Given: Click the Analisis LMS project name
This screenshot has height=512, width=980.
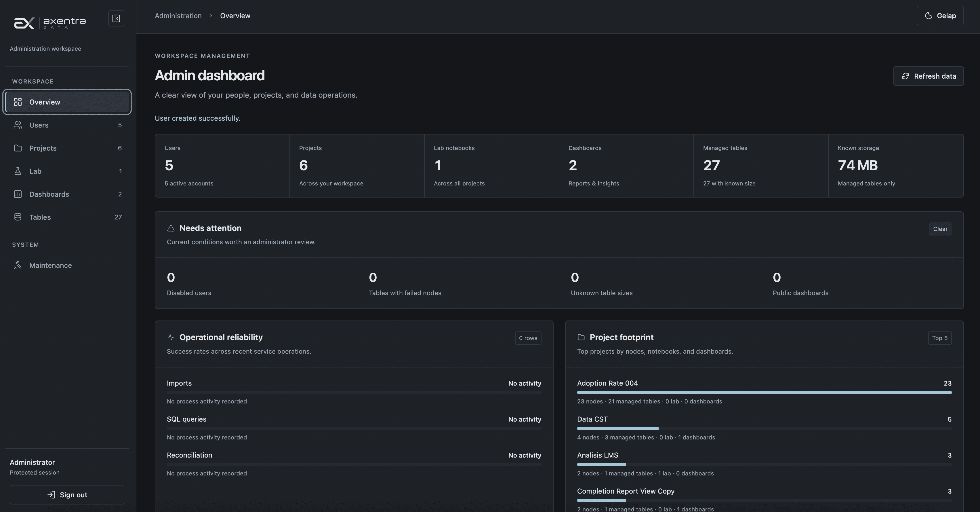Looking at the screenshot, I should (x=597, y=455).
